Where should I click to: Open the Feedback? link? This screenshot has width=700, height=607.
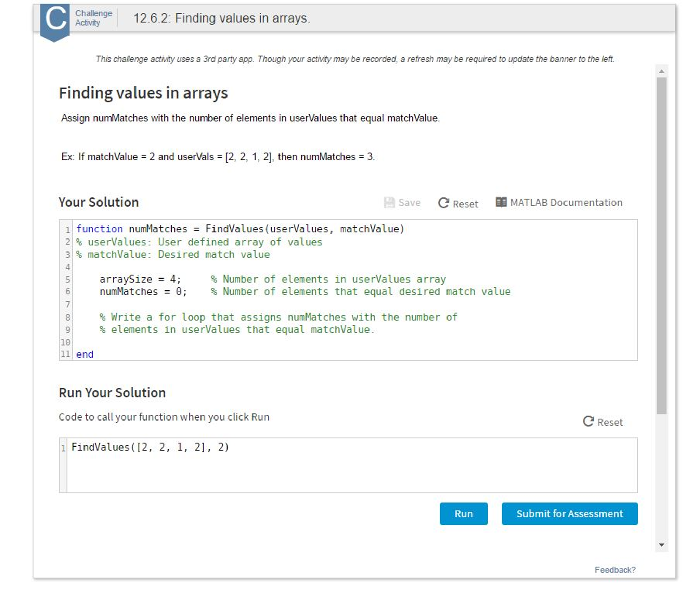click(614, 570)
